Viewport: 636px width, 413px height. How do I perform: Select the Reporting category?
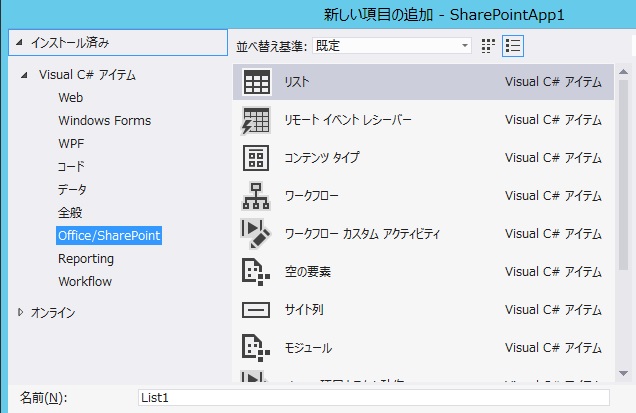click(x=86, y=259)
